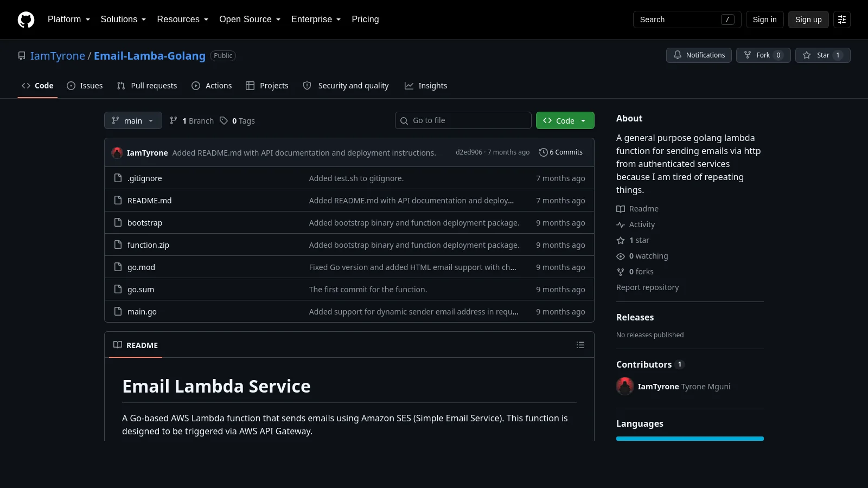Image resolution: width=868 pixels, height=488 pixels.
Task: Click the Notifications bell button
Action: click(x=699, y=55)
